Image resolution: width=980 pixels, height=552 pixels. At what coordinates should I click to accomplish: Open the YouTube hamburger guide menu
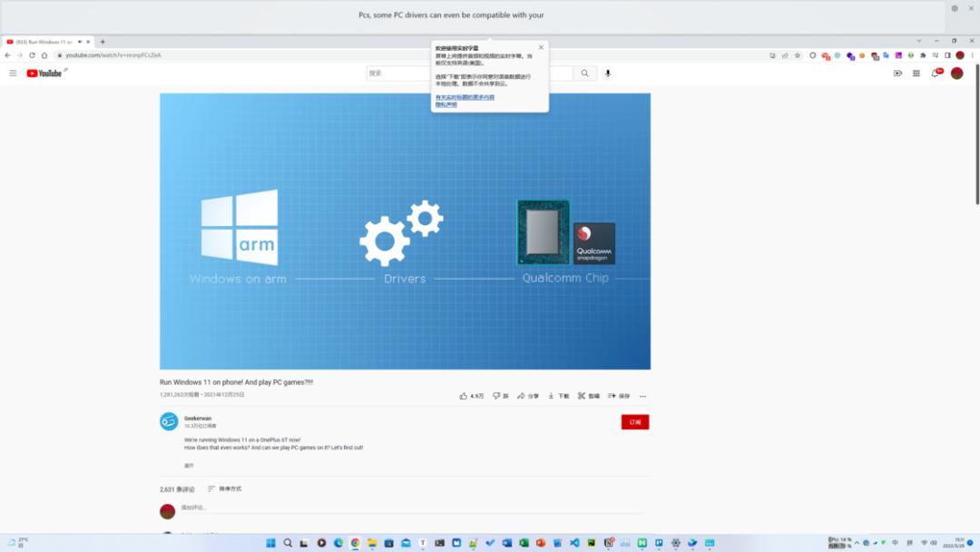point(13,73)
